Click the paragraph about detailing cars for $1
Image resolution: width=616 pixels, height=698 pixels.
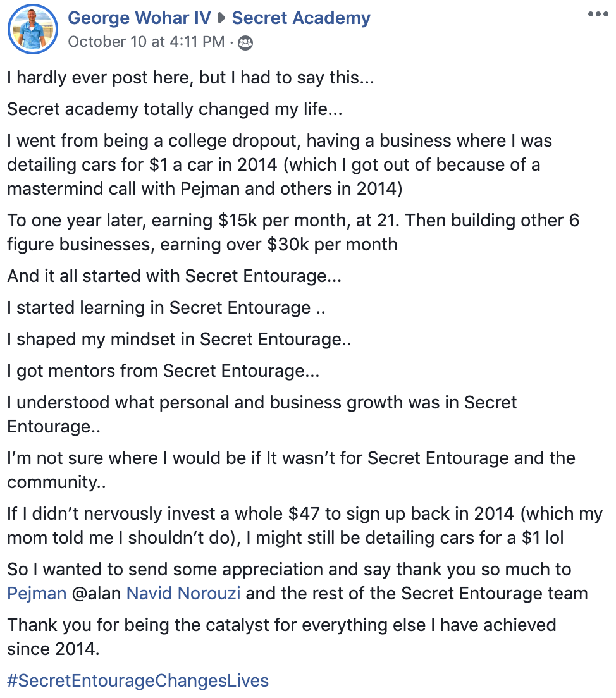(280, 165)
